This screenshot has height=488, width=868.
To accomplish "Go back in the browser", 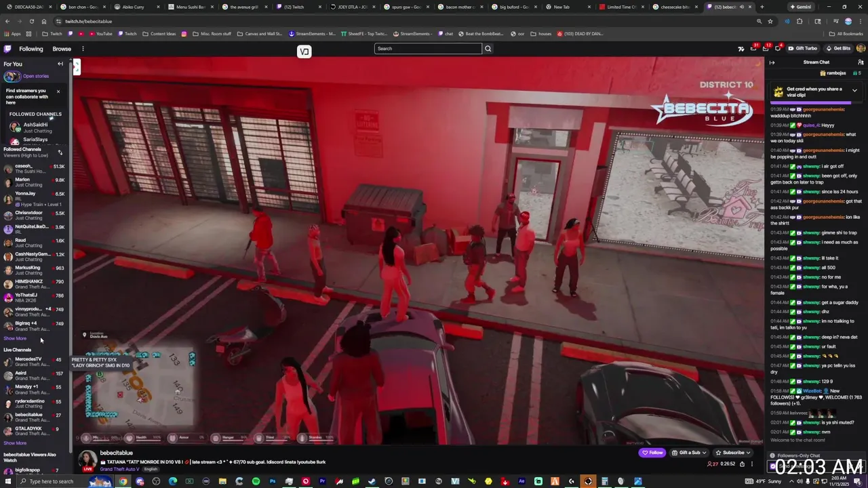I will [7, 21].
